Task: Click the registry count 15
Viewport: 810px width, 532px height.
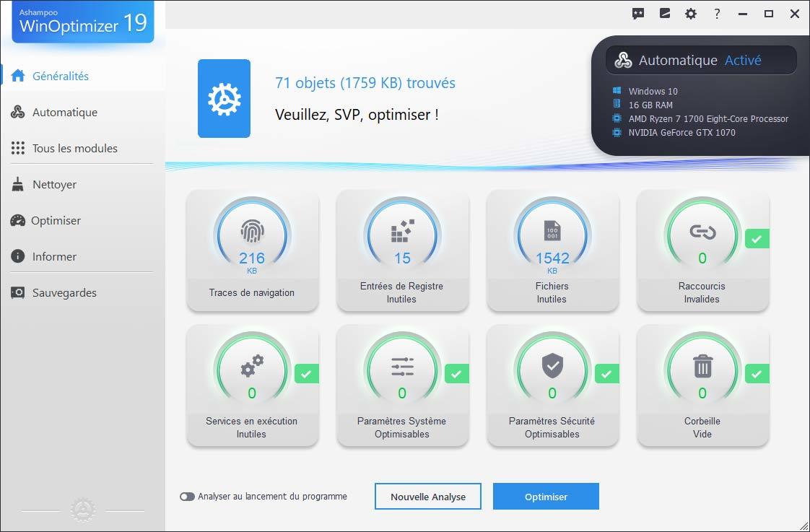Action: click(402, 258)
